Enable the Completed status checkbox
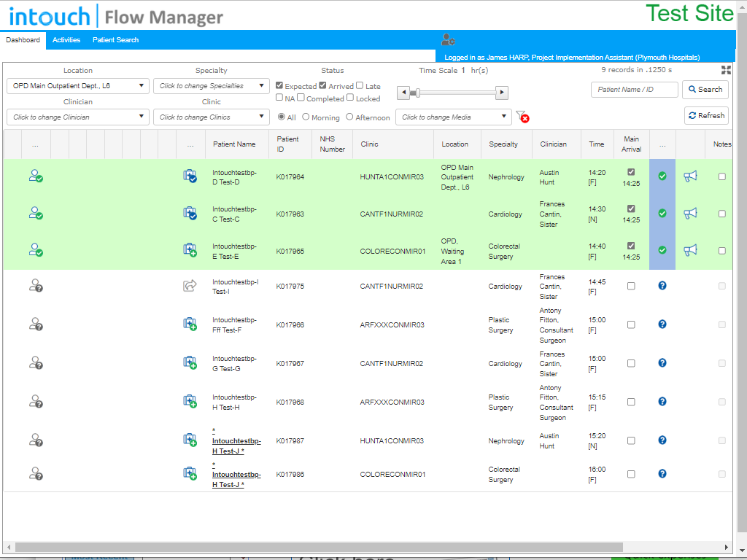This screenshot has width=747, height=560. tap(301, 97)
